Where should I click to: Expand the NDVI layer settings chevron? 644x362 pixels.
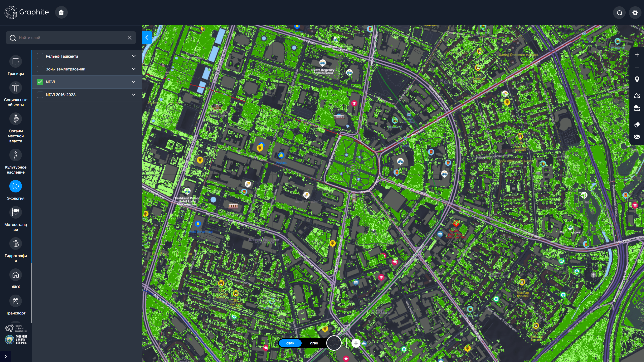coord(134,82)
